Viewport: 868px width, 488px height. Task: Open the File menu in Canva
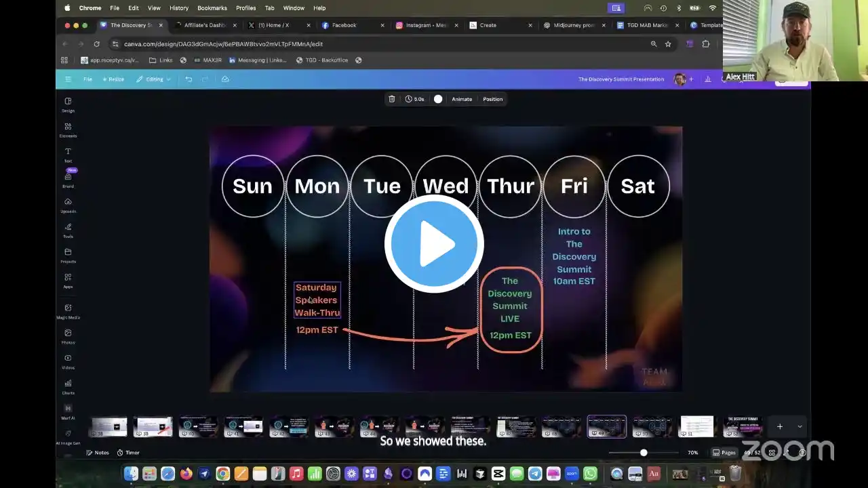pyautogui.click(x=87, y=79)
